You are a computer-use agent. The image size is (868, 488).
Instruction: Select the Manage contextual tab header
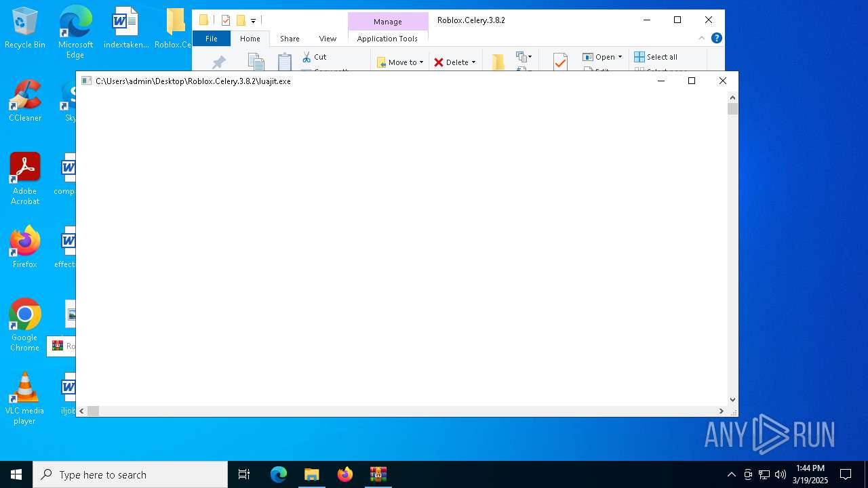(388, 22)
